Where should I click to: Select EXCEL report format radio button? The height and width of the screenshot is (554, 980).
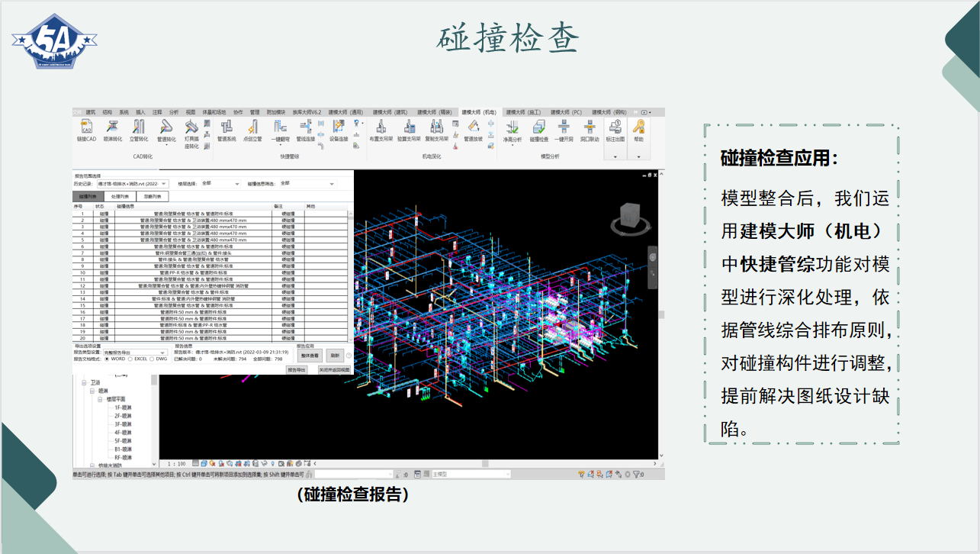coord(130,359)
